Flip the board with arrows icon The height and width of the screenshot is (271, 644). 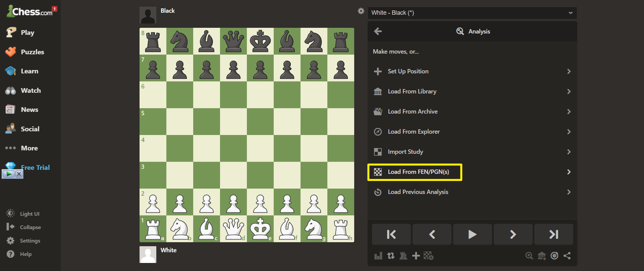pyautogui.click(x=391, y=256)
